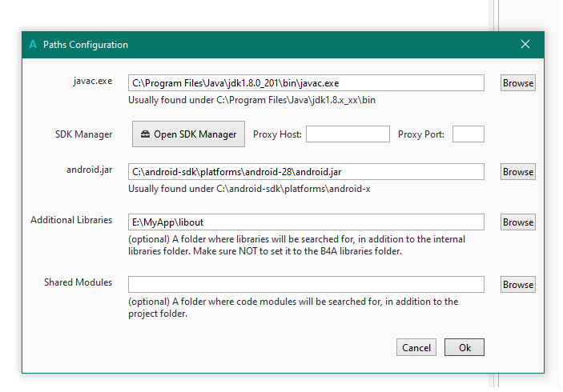Cancel the paths configuration changes
Viewport: 563px width, 392px height.
coord(416,347)
